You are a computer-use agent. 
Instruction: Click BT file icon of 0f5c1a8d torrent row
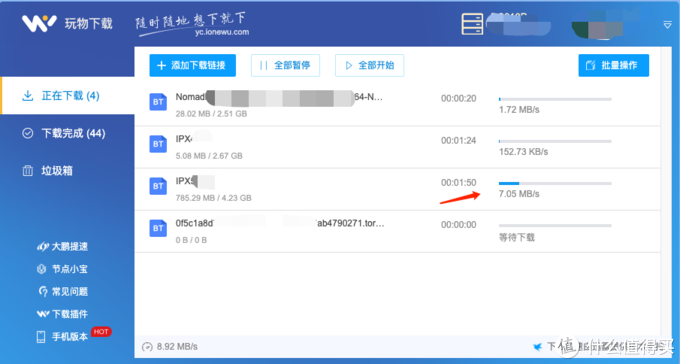(158, 228)
